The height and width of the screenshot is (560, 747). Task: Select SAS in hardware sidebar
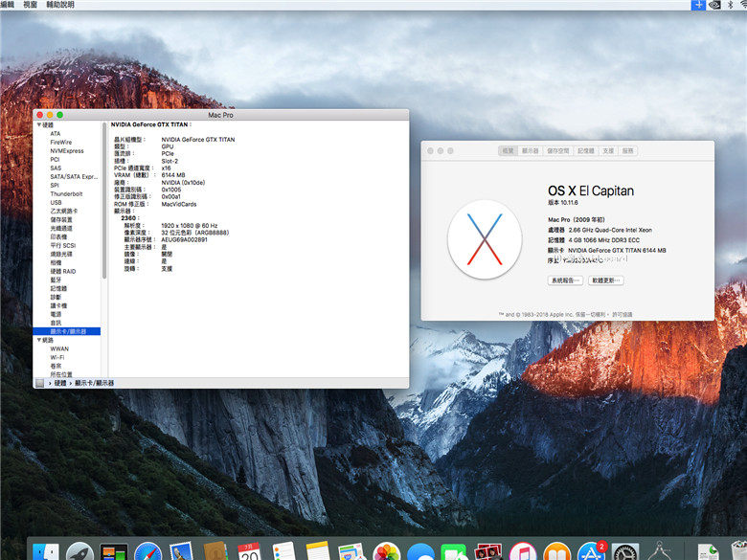pos(56,168)
